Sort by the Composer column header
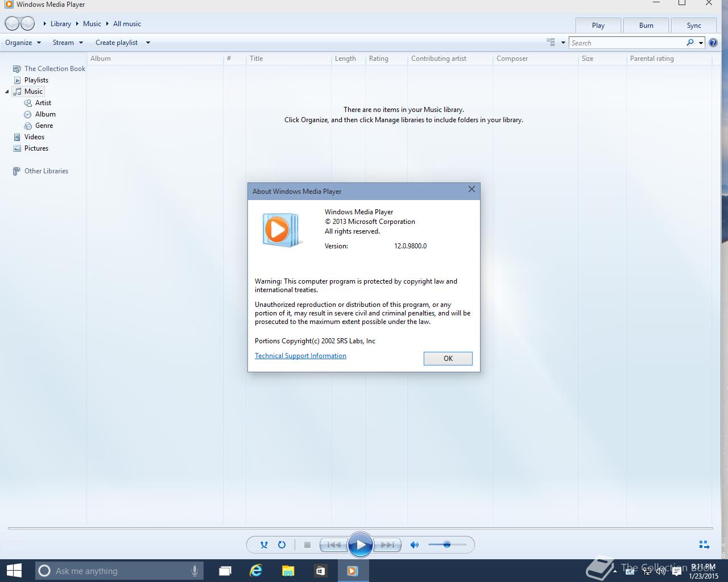The height and width of the screenshot is (582, 728). point(535,59)
